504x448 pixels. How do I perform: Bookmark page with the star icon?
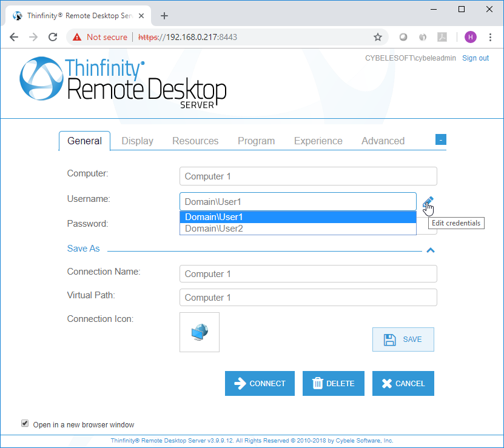click(x=378, y=37)
